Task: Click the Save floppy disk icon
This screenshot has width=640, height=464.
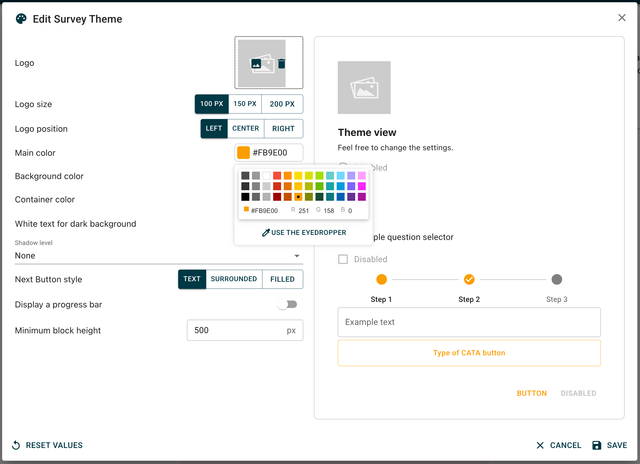Action: [x=597, y=445]
